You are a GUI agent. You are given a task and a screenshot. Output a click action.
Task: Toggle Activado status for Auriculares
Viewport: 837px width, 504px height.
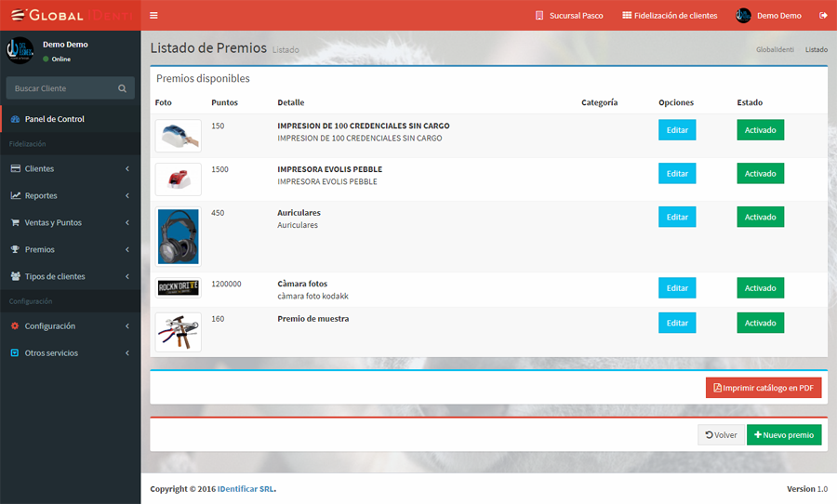click(760, 217)
